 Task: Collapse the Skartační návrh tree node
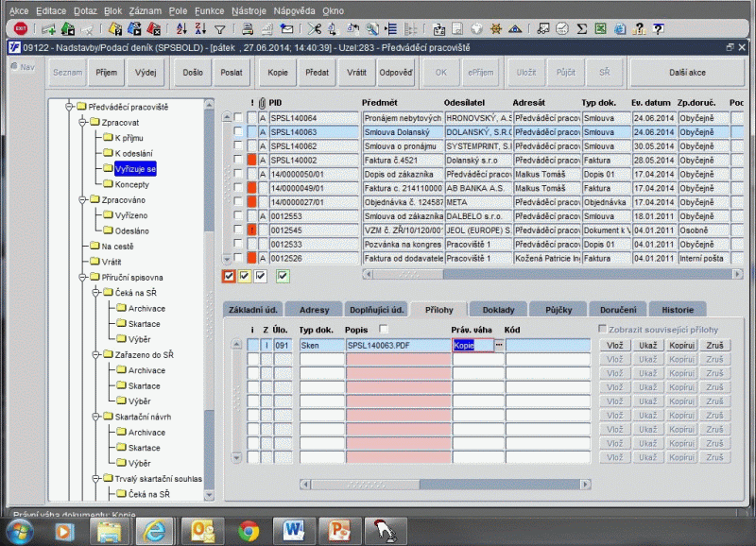pos(96,417)
